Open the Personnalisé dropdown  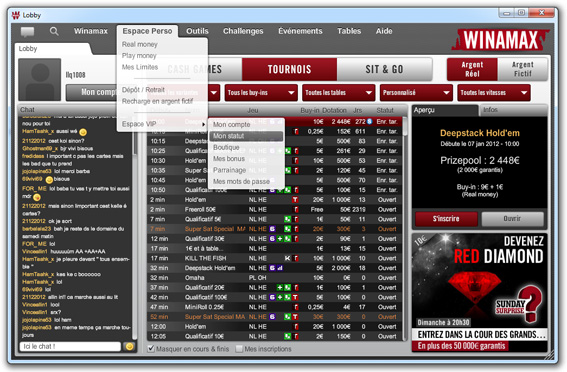[416, 93]
